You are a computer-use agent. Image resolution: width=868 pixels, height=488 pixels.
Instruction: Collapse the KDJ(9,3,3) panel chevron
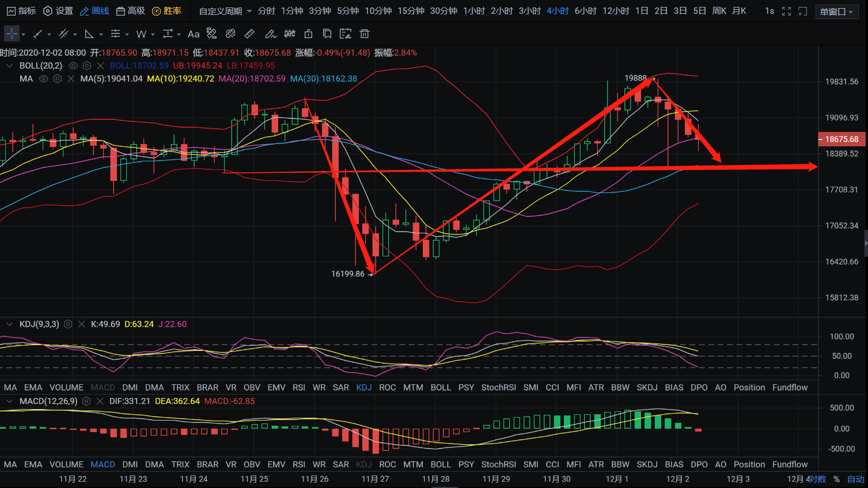(x=9, y=324)
